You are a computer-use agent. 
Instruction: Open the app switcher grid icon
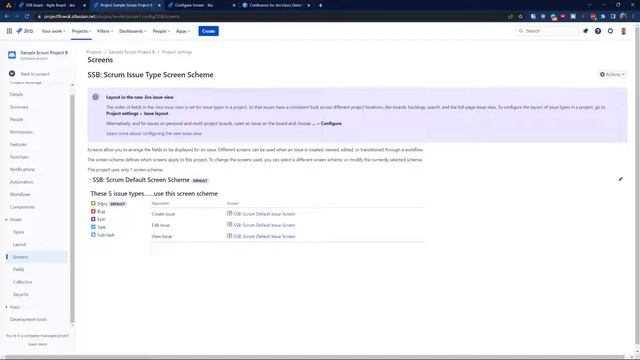(x=9, y=31)
